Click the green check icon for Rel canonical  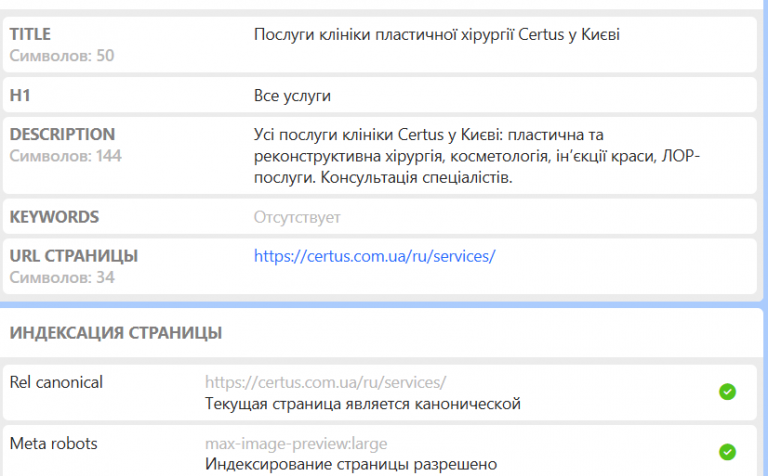(x=727, y=392)
